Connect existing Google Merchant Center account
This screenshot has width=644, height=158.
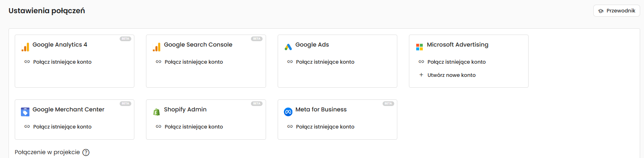click(x=62, y=127)
